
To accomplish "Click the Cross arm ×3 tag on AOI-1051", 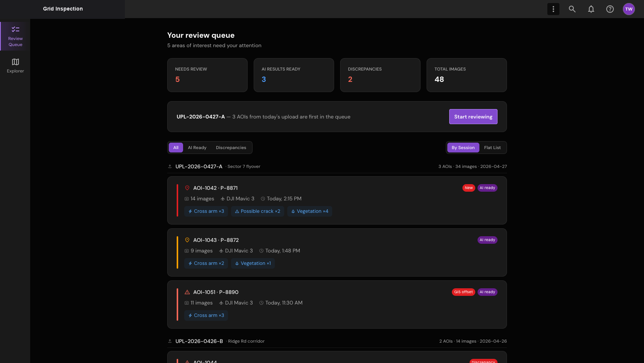I will click(x=206, y=315).
